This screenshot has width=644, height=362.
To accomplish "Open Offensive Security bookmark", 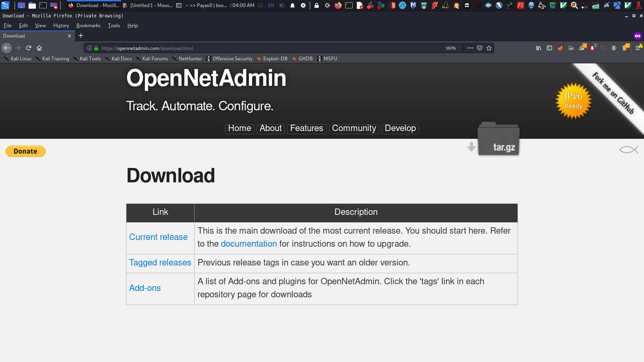I will (229, 59).
